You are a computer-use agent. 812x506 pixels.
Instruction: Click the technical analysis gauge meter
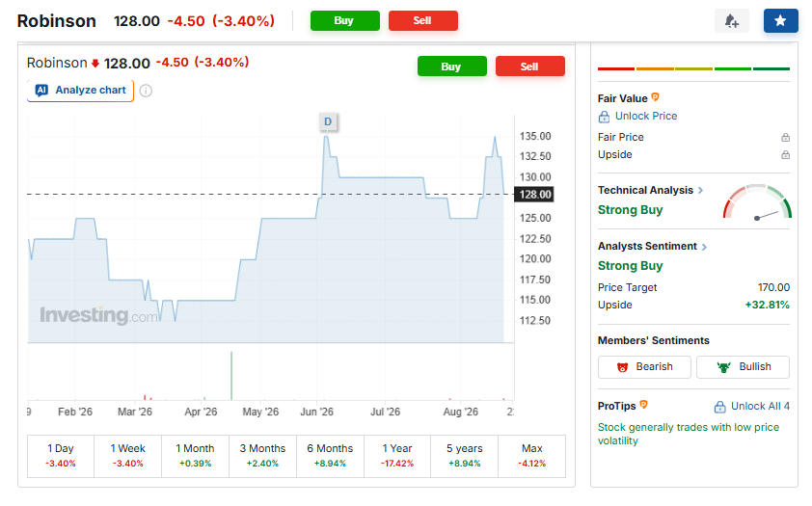(757, 201)
